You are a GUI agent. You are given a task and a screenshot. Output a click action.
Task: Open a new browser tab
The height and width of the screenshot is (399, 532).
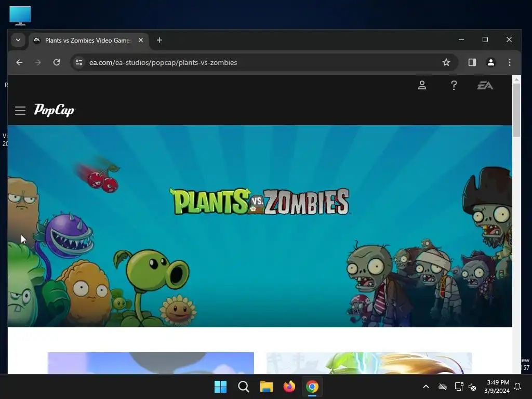(159, 40)
